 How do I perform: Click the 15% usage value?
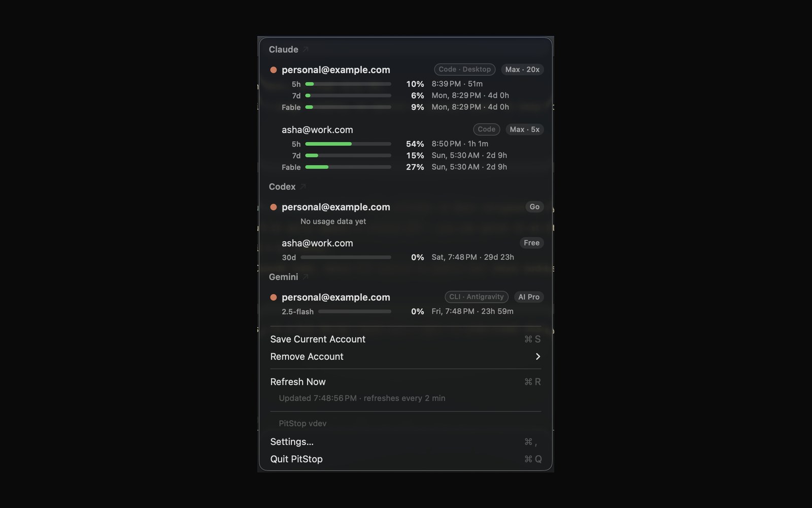point(415,155)
